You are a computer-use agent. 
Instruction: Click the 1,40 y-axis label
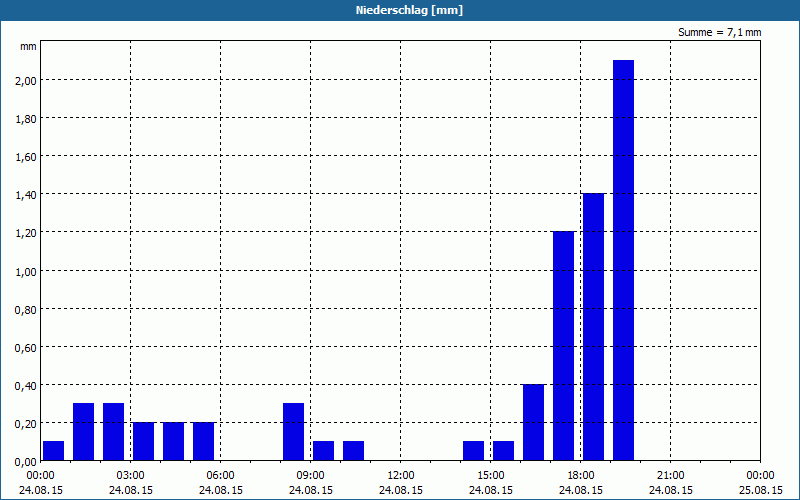tap(26, 194)
